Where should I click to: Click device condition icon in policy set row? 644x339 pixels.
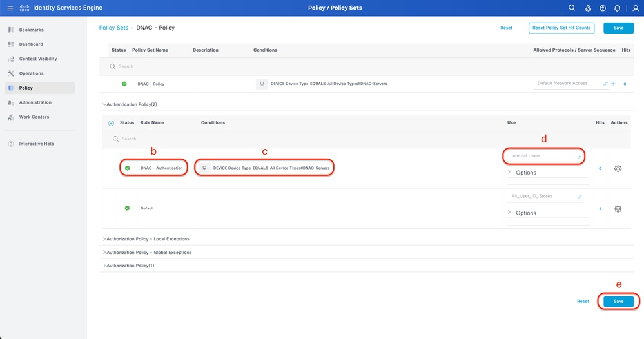(x=262, y=84)
